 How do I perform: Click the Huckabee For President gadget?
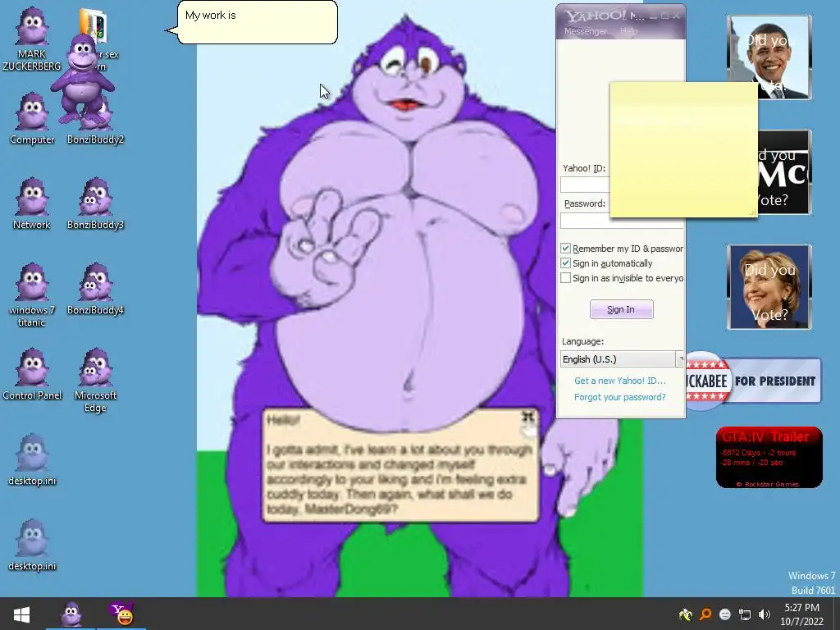click(x=753, y=381)
